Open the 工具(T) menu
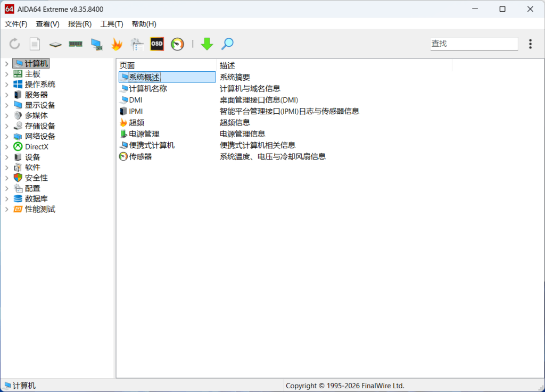The image size is (545, 392). 112,24
